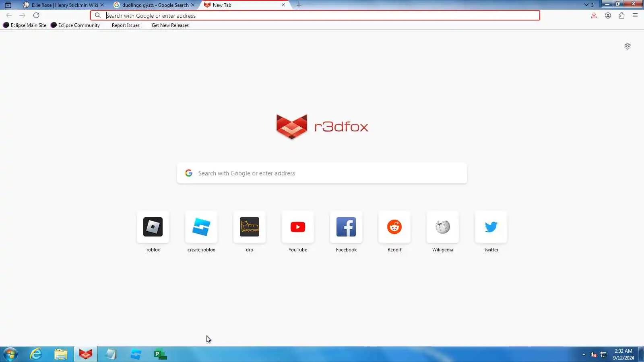This screenshot has height=362, width=644.
Task: Click the Show Desktop button
Action: 641,354
